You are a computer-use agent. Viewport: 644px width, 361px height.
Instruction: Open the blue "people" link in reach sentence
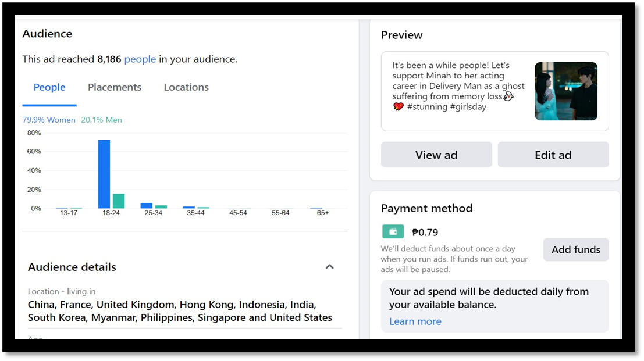point(140,59)
